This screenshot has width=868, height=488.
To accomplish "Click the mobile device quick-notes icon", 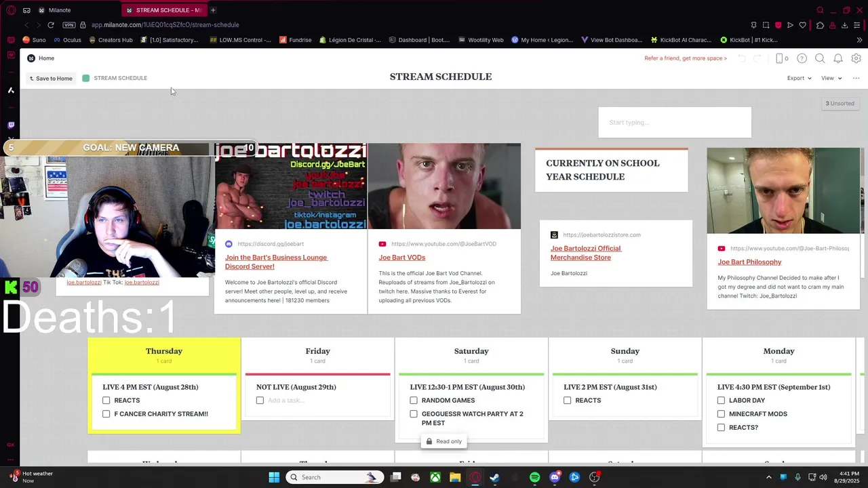I will [780, 58].
